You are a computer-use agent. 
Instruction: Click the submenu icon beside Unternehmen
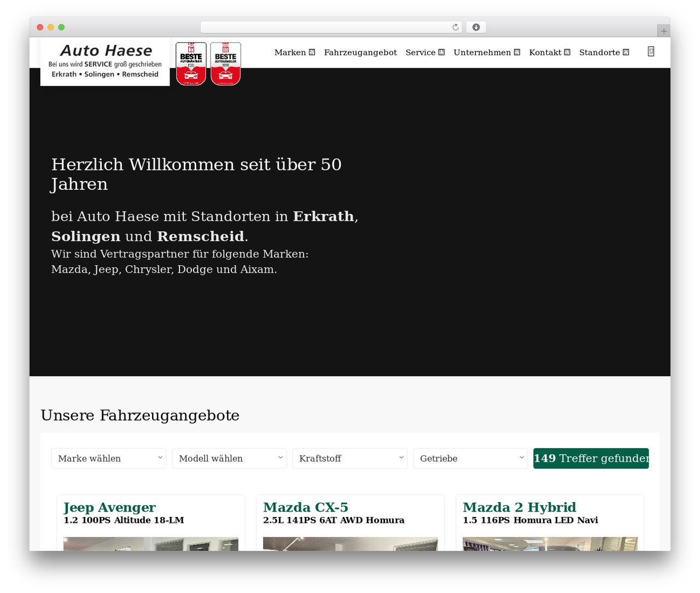(x=517, y=53)
